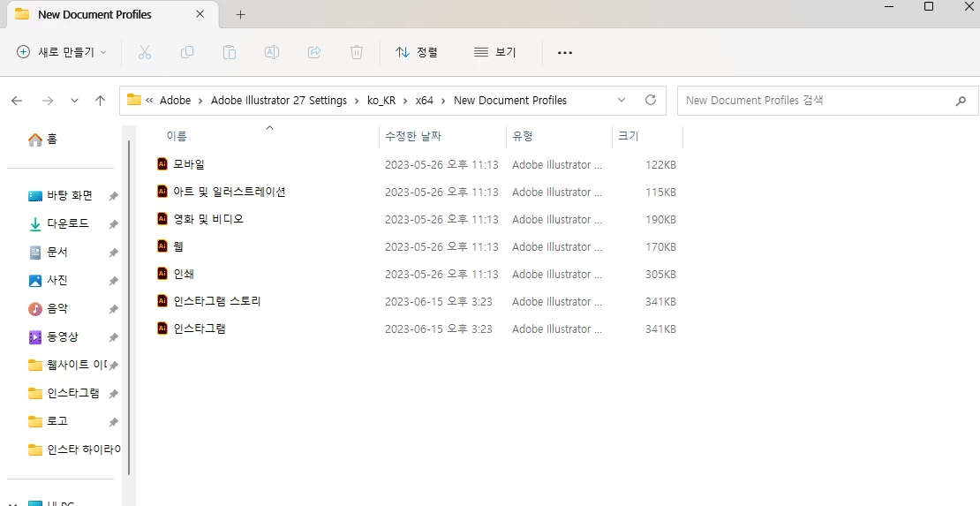Viewport: 980px width, 506px height.
Task: Click ko_KR in the address path
Action: [381, 100]
